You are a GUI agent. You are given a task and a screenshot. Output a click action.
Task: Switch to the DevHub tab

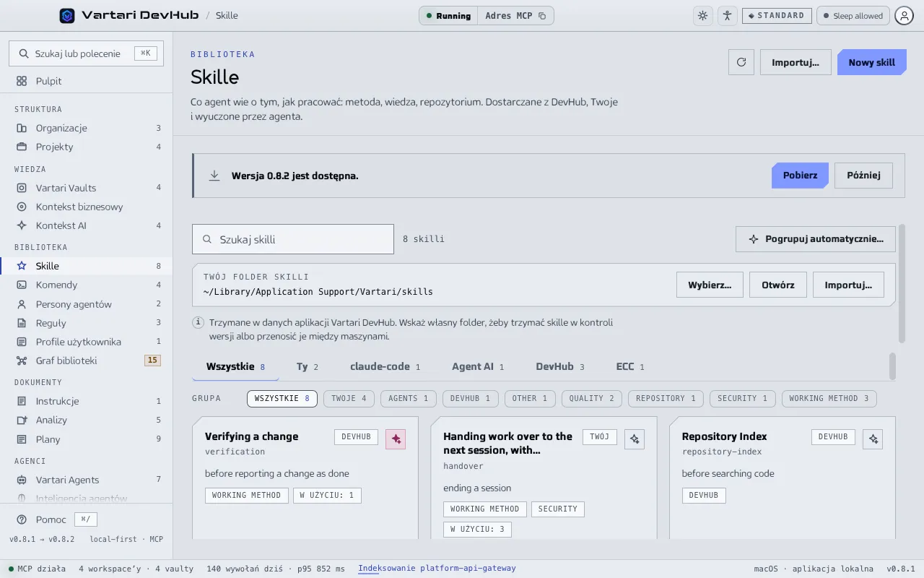point(559,367)
